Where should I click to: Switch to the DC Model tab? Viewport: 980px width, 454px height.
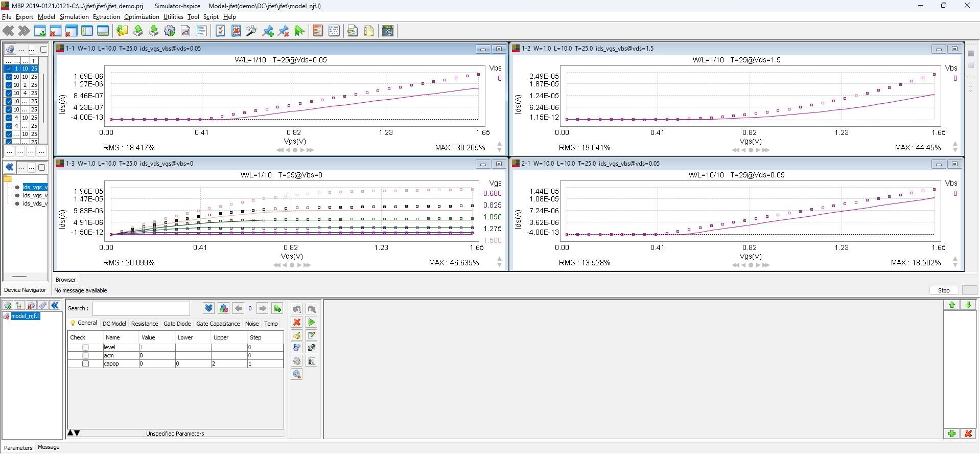coord(114,324)
